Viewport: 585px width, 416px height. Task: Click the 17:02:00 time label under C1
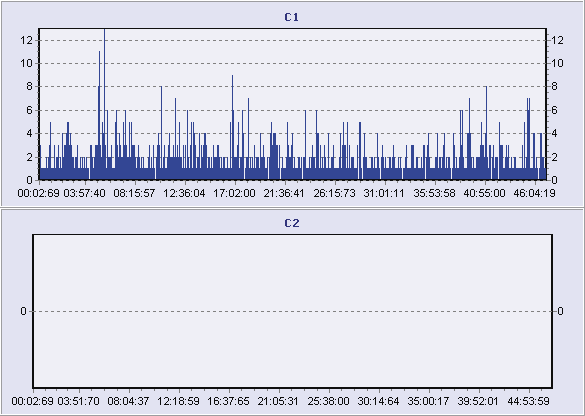[x=234, y=193]
